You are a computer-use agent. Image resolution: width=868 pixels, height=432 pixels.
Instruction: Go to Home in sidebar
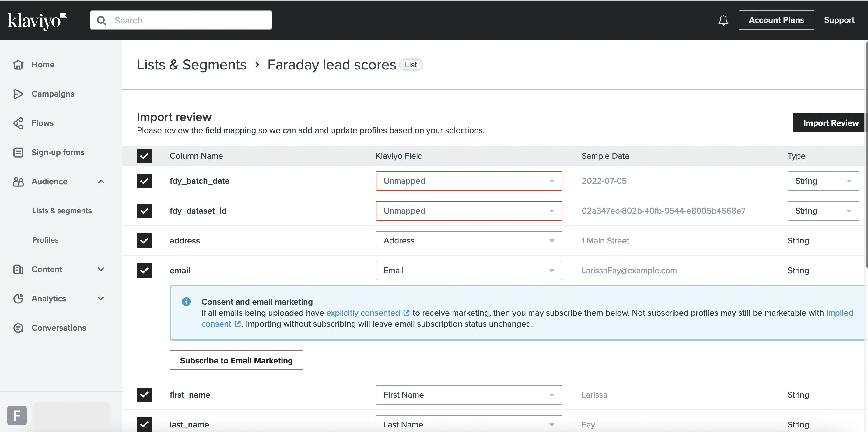pyautogui.click(x=43, y=64)
